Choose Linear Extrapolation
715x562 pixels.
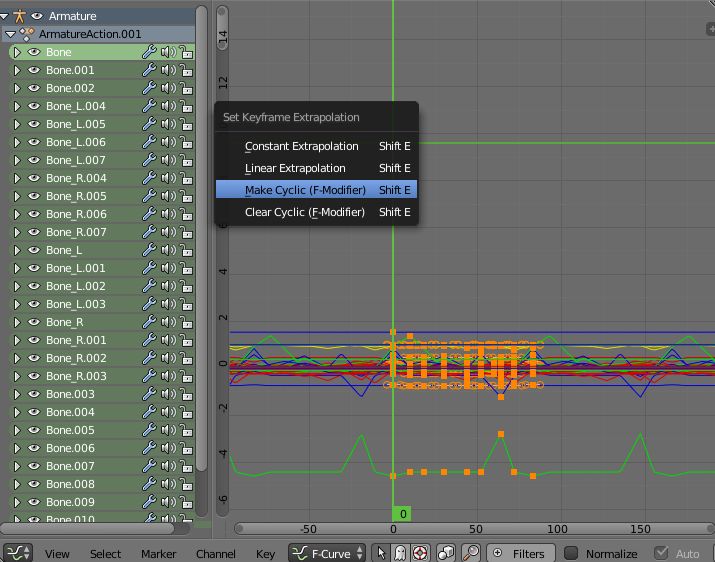coord(316,168)
